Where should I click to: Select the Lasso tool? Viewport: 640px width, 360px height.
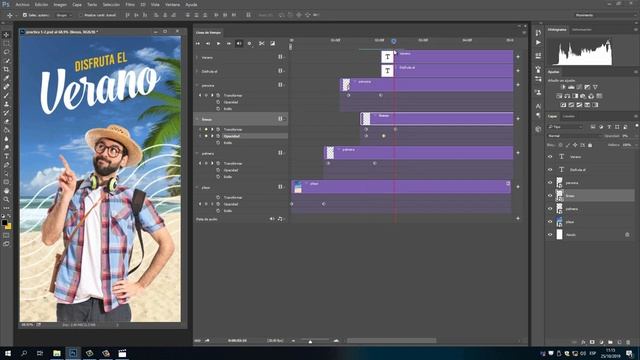point(6,52)
